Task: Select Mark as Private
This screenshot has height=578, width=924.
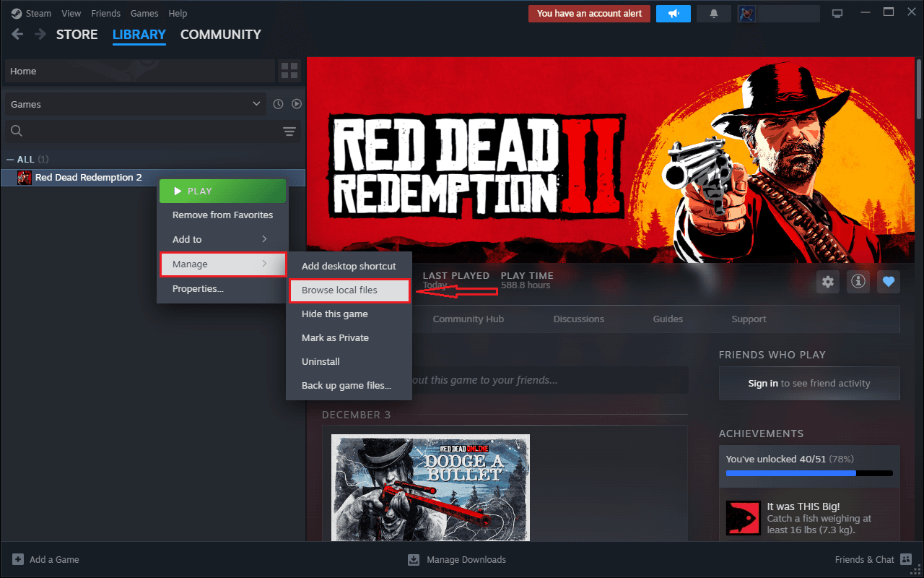Action: [x=334, y=337]
